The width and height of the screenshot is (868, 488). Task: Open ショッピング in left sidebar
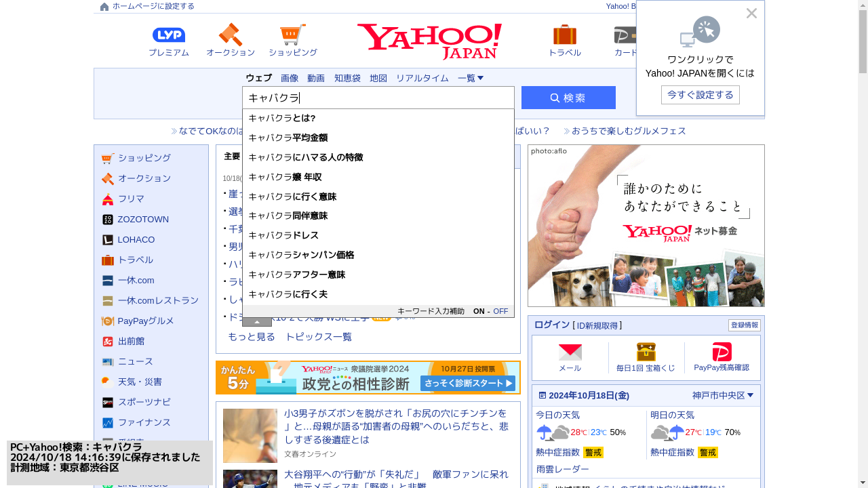[x=144, y=158]
